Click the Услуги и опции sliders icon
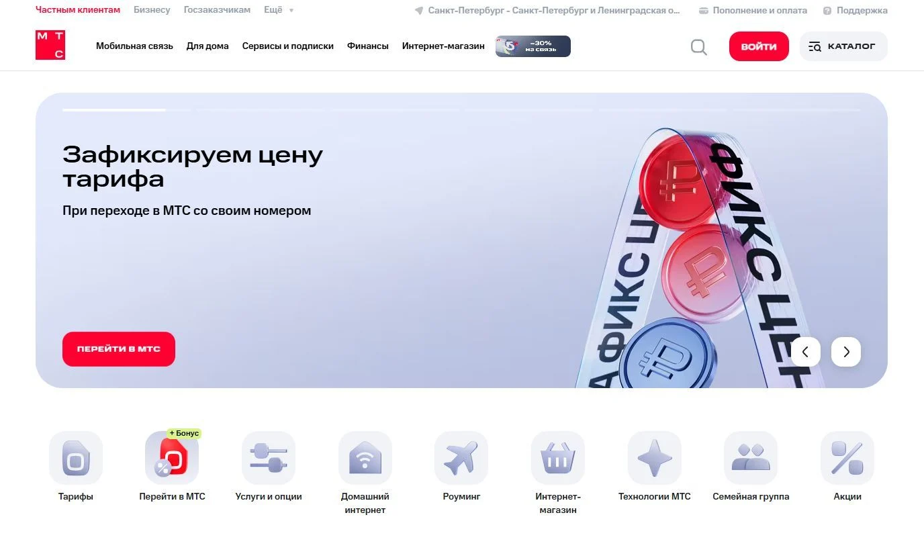924x560 pixels. [x=269, y=458]
